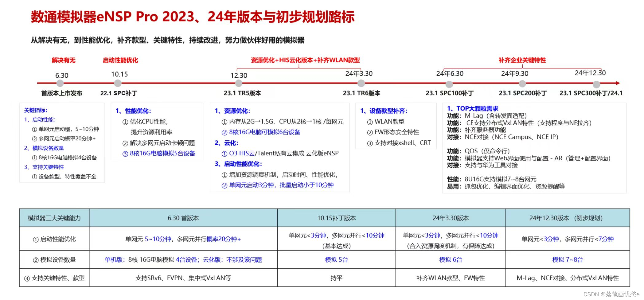
Task: Click the 6.30 timeline milestone dot
Action: point(60,83)
